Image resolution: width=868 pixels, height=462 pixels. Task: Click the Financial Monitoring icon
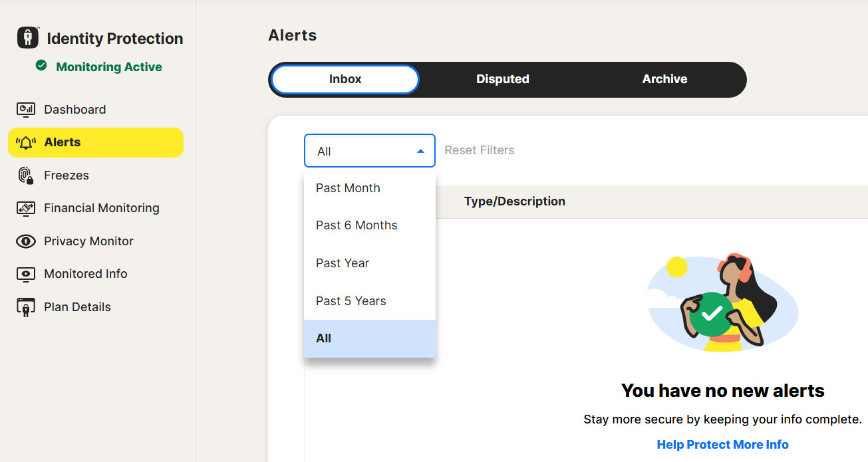25,208
